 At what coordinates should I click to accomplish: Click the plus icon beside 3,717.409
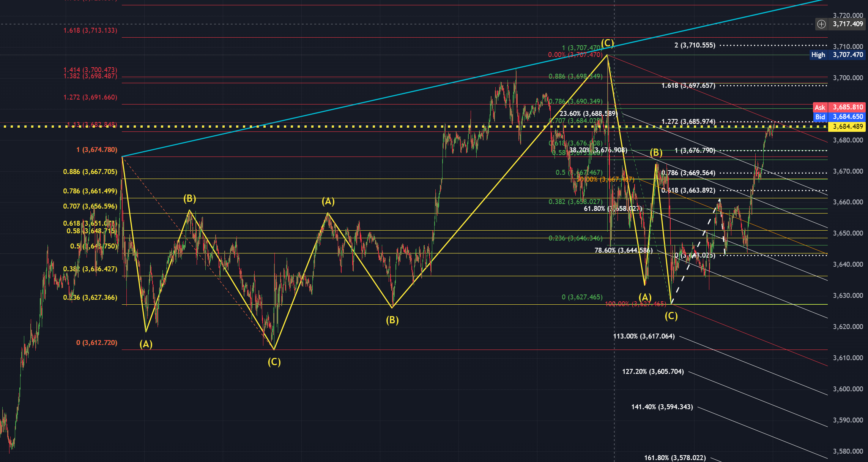pyautogui.click(x=821, y=24)
